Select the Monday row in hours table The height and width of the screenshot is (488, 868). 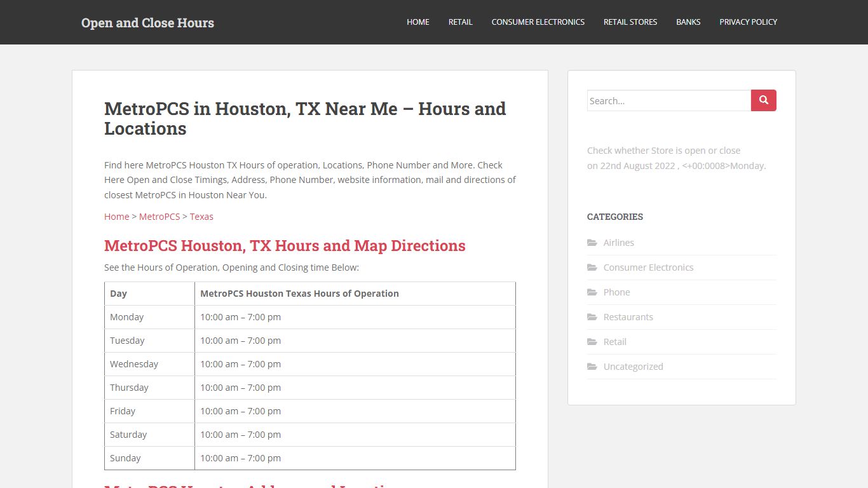click(x=310, y=317)
